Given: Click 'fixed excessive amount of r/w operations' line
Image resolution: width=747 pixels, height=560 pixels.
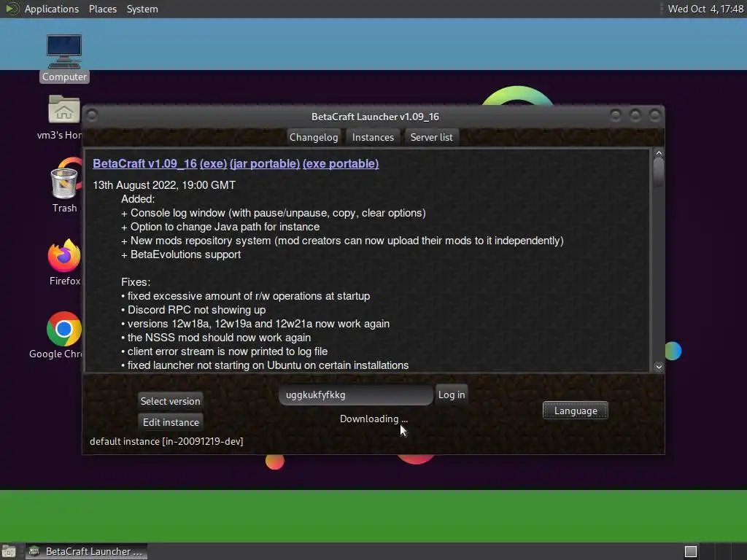Looking at the screenshot, I should (x=245, y=296).
